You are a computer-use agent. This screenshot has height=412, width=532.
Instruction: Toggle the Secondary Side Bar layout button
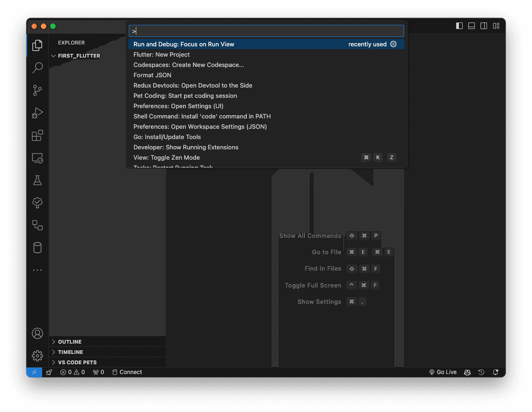click(484, 26)
